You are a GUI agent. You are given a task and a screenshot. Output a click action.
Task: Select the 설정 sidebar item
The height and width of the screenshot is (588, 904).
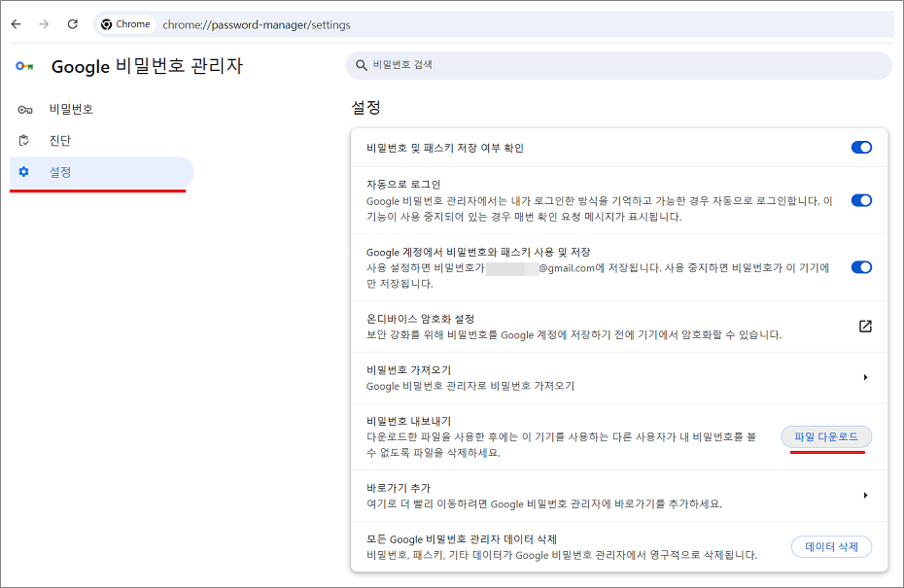pyautogui.click(x=101, y=172)
